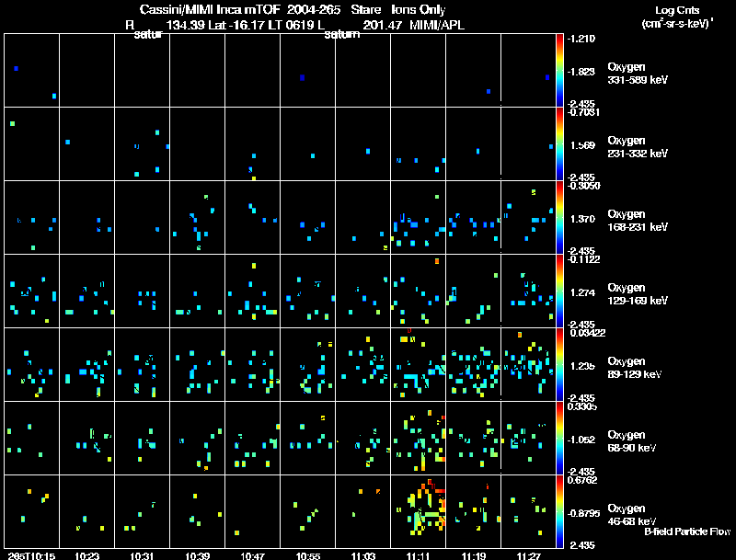Viewport: 736px width, 560px height.
Task: Click the "Oxygen 168-231 keV" row label
Action: 638,221
